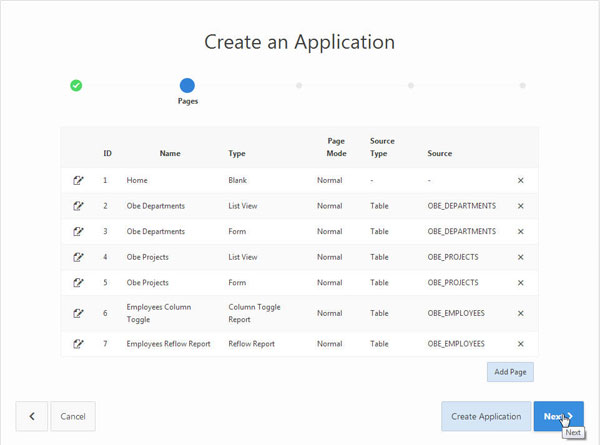Edit the Employees Column Toggle page
This screenshot has height=445, width=600.
pos(78,313)
